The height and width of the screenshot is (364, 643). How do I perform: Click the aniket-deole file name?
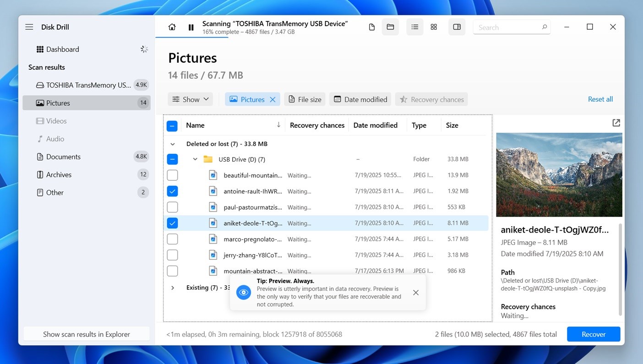[253, 223]
